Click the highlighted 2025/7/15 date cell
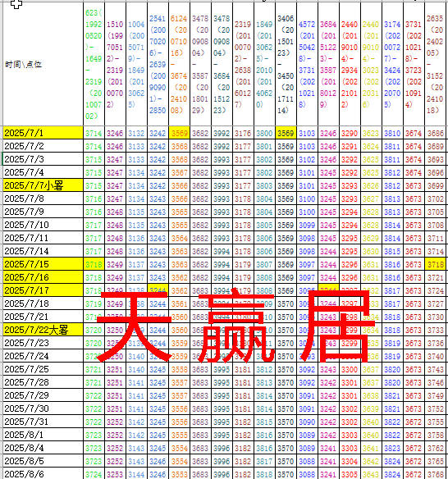Image resolution: width=448 pixels, height=479 pixels. coord(43,264)
